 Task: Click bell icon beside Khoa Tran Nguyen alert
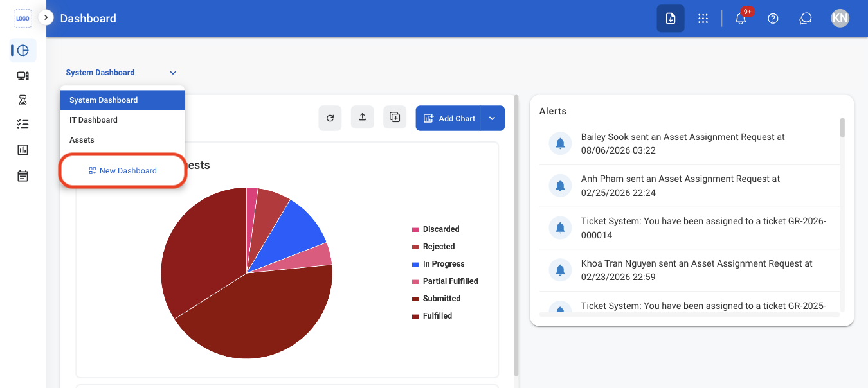pos(560,270)
